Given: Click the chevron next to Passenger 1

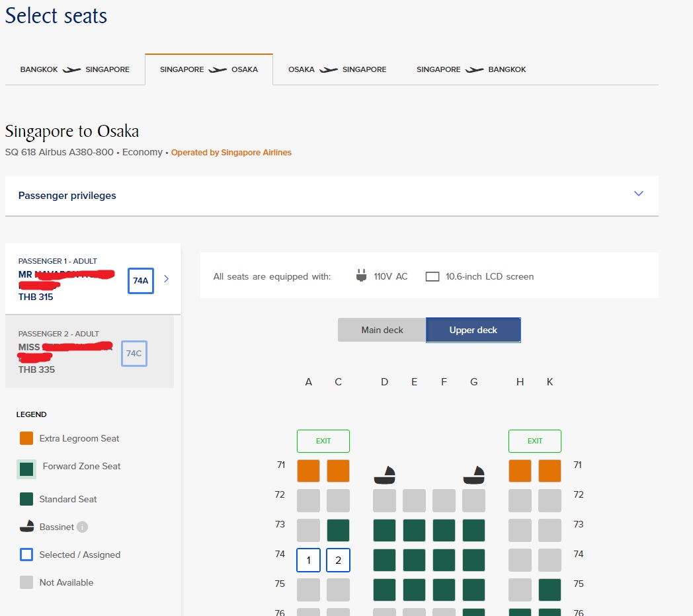Looking at the screenshot, I should (166, 279).
